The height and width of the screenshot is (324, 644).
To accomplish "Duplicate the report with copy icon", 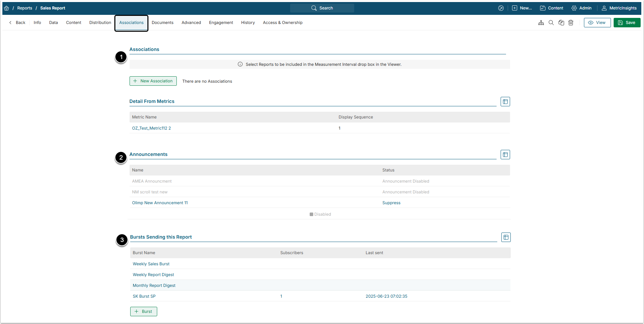I will (561, 23).
